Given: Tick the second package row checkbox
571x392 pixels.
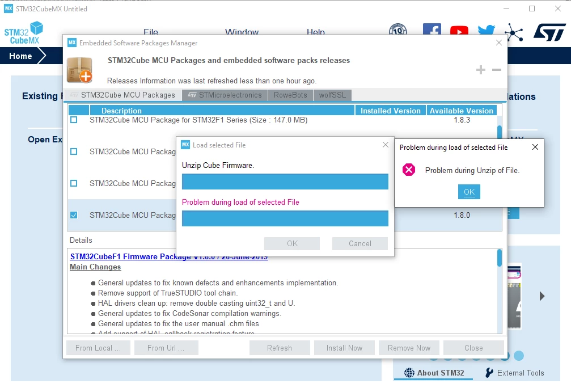Looking at the screenshot, I should pyautogui.click(x=74, y=151).
